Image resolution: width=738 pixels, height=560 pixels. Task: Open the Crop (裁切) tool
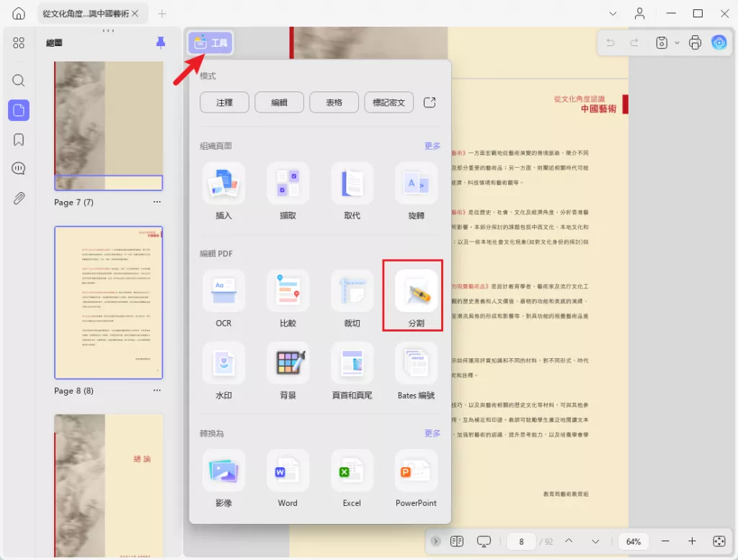352,299
